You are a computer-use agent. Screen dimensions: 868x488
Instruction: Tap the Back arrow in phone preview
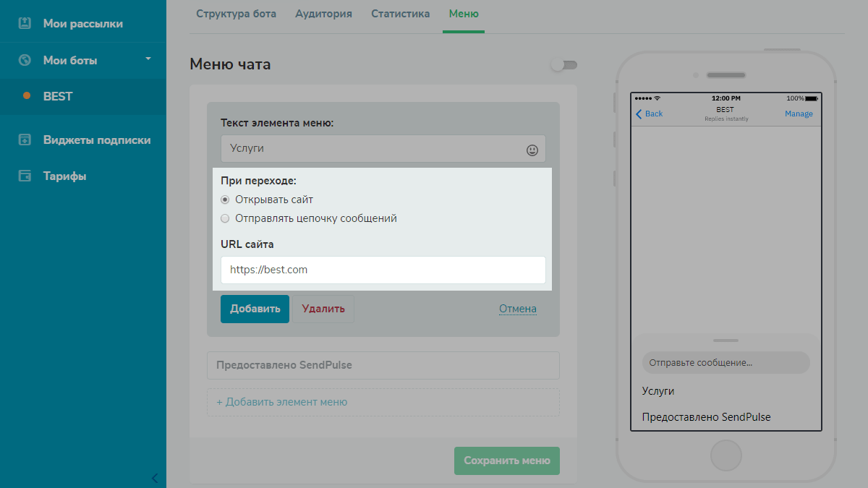click(x=639, y=114)
